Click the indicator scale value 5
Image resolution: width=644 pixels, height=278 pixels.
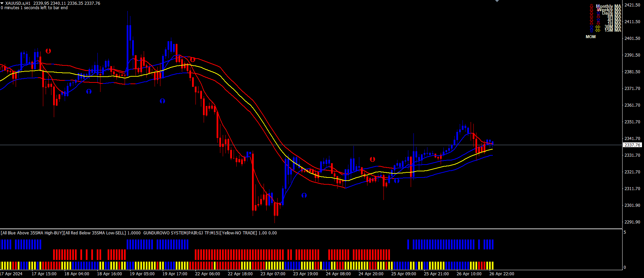coord(625,232)
